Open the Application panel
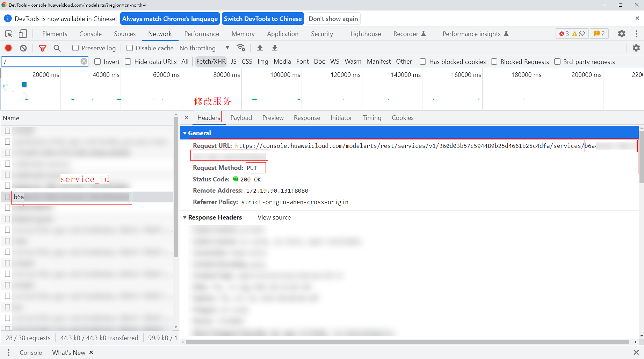Screen dimensions: 644x359 click(x=283, y=34)
